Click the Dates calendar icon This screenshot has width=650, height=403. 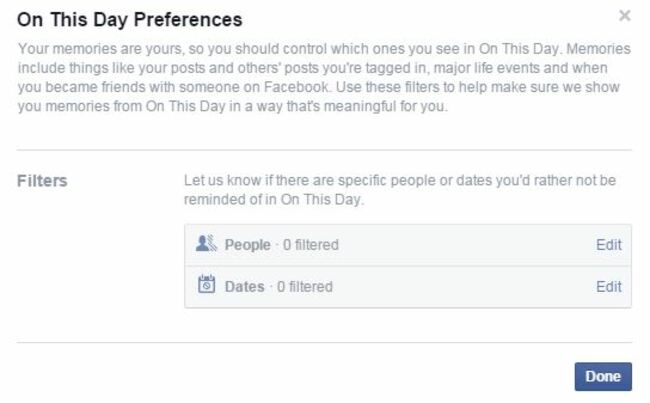pyautogui.click(x=206, y=284)
